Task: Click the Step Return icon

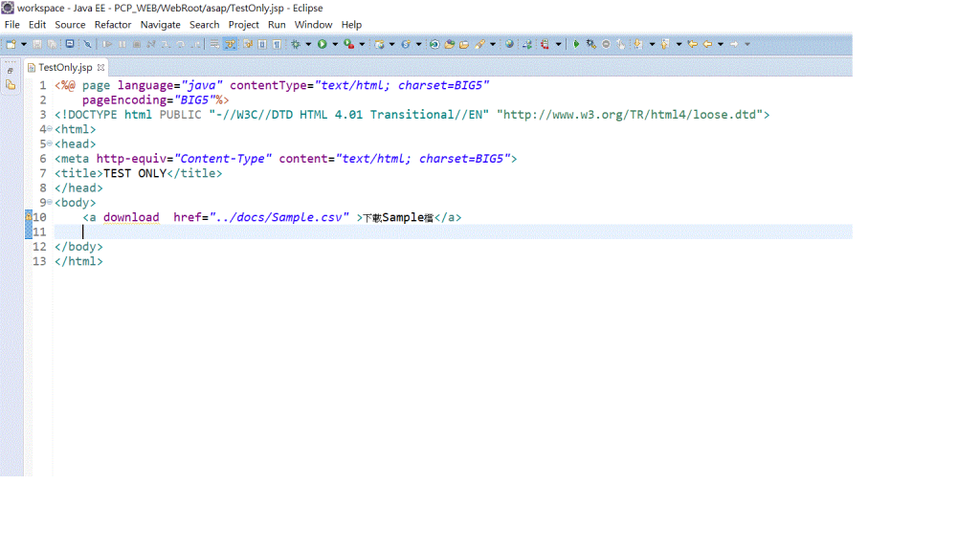Action: 195,44
